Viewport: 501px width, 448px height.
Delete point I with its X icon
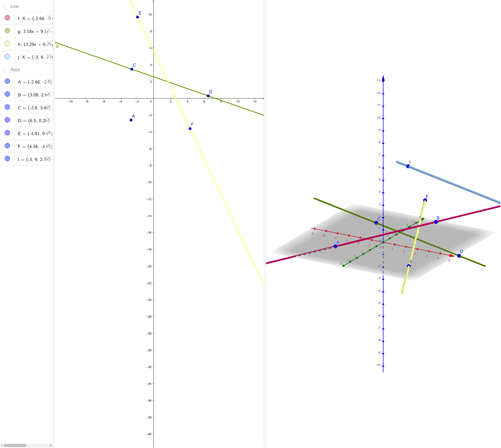tap(49, 158)
